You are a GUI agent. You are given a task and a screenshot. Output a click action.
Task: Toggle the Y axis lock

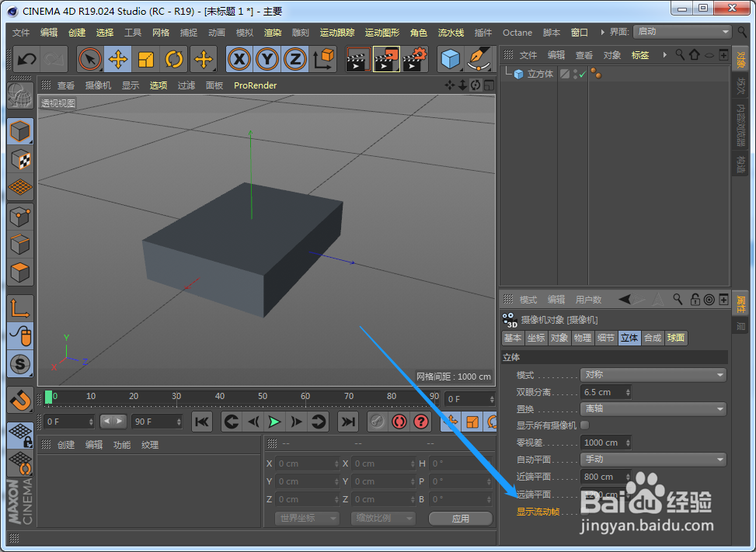[267, 60]
